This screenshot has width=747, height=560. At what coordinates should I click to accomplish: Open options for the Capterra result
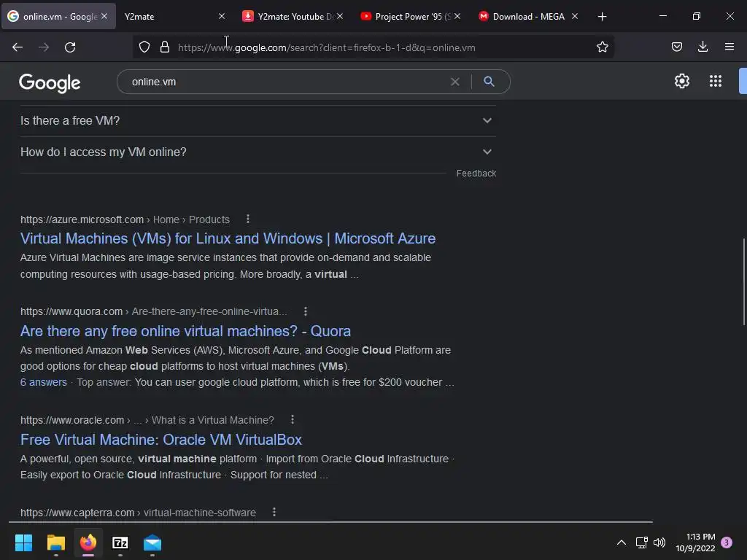pos(274,512)
